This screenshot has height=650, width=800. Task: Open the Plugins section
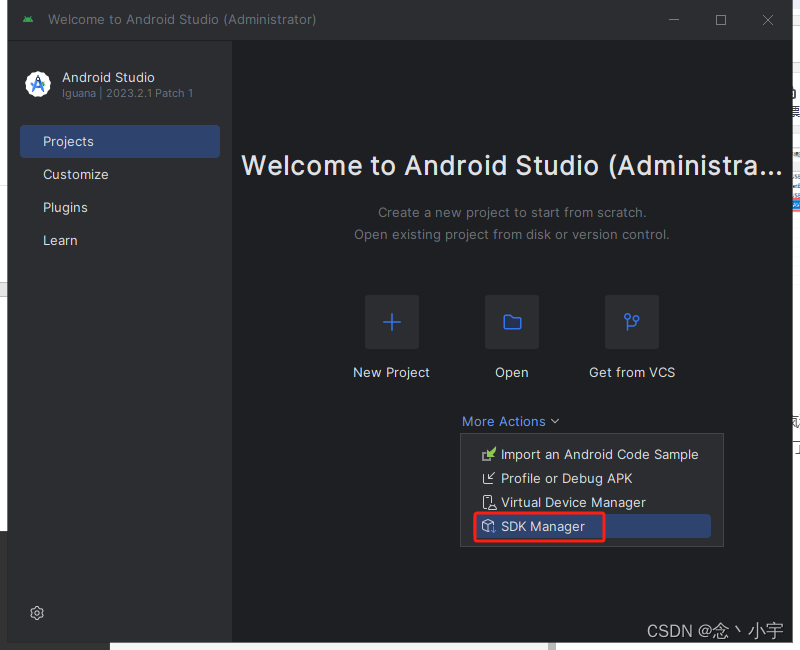pyautogui.click(x=120, y=208)
